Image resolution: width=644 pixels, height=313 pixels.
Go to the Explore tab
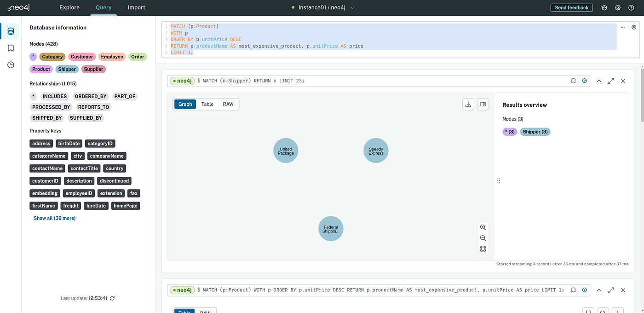tap(69, 8)
